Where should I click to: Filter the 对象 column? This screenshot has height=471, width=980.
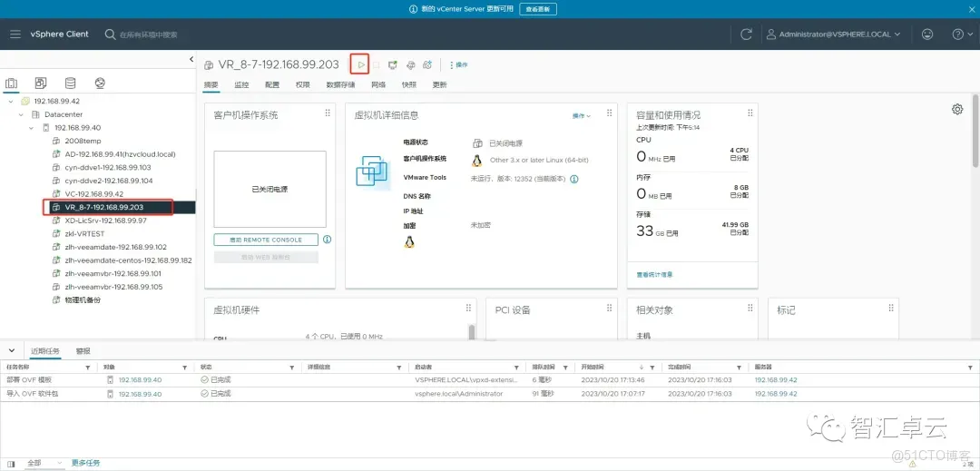[x=185, y=368]
